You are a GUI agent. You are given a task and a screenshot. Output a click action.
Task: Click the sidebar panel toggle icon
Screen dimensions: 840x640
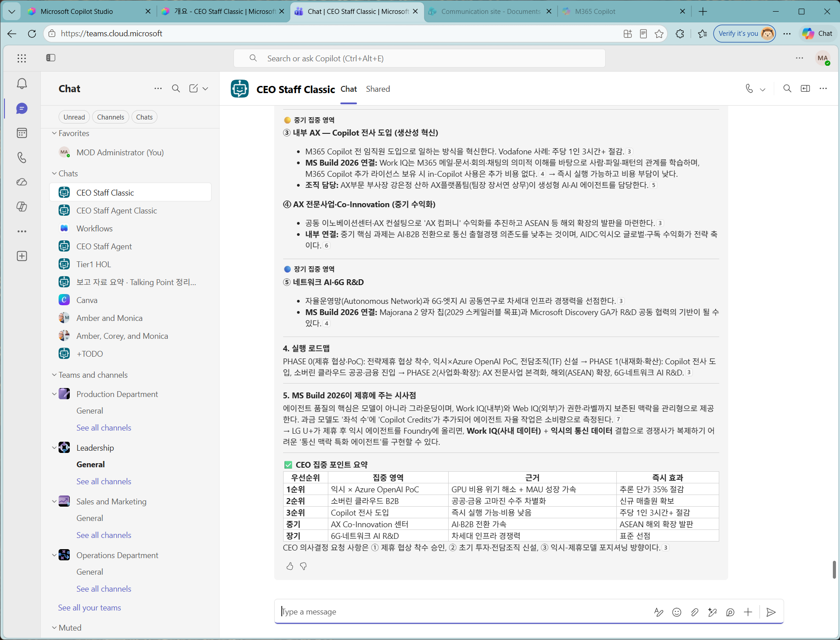(51, 58)
